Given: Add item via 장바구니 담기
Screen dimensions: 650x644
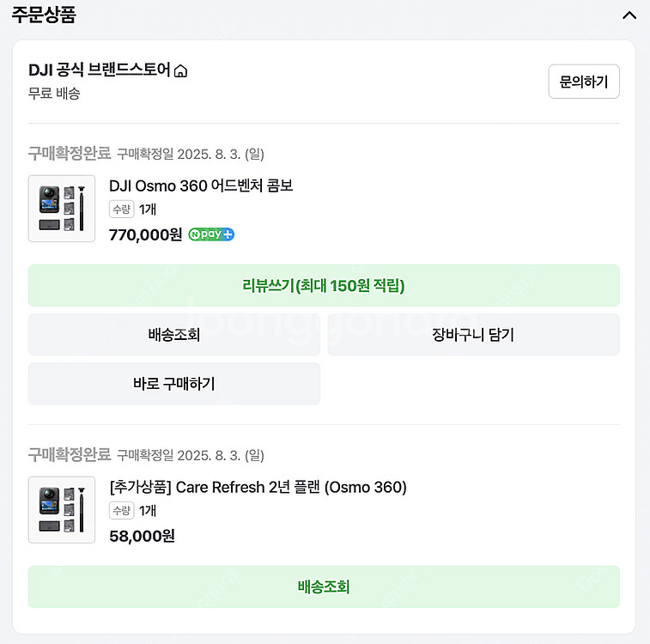Looking at the screenshot, I should [473, 335].
